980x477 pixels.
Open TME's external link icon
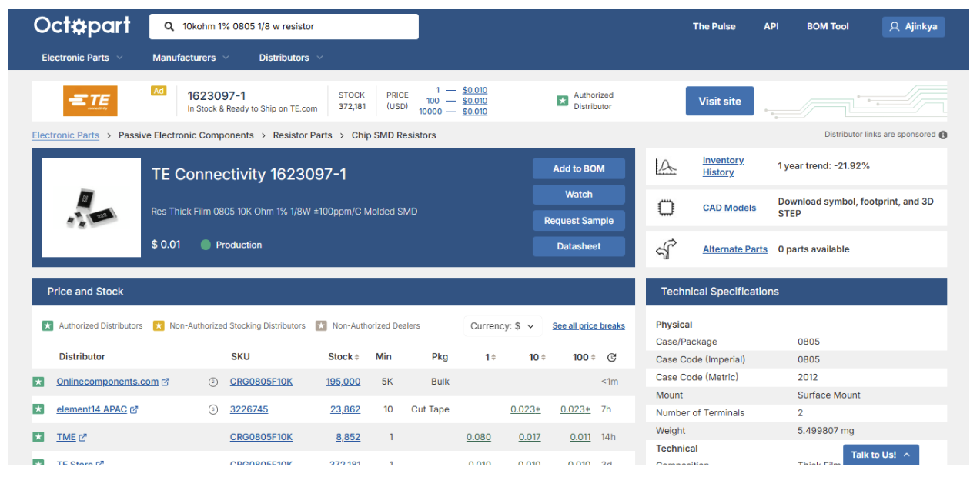click(82, 436)
